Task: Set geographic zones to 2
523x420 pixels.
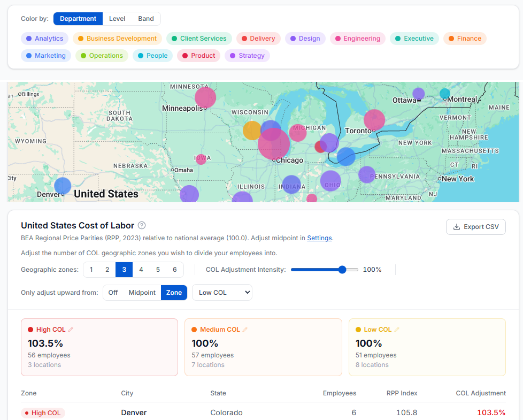Action: coord(107,270)
